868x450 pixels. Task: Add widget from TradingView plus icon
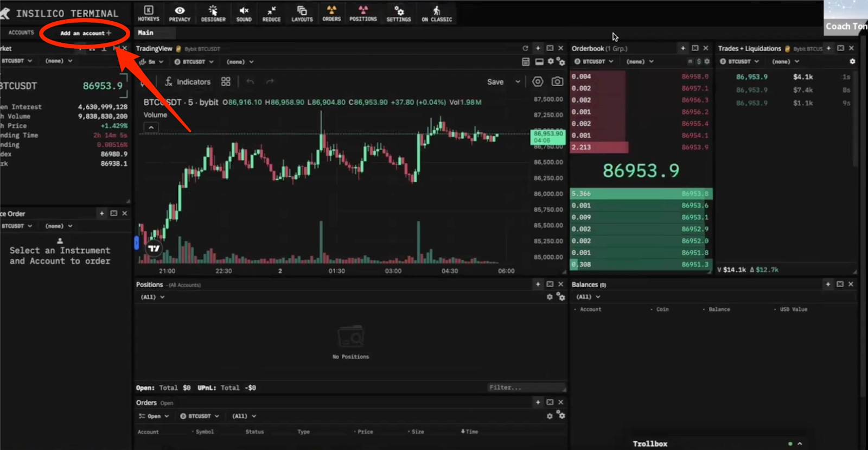538,48
